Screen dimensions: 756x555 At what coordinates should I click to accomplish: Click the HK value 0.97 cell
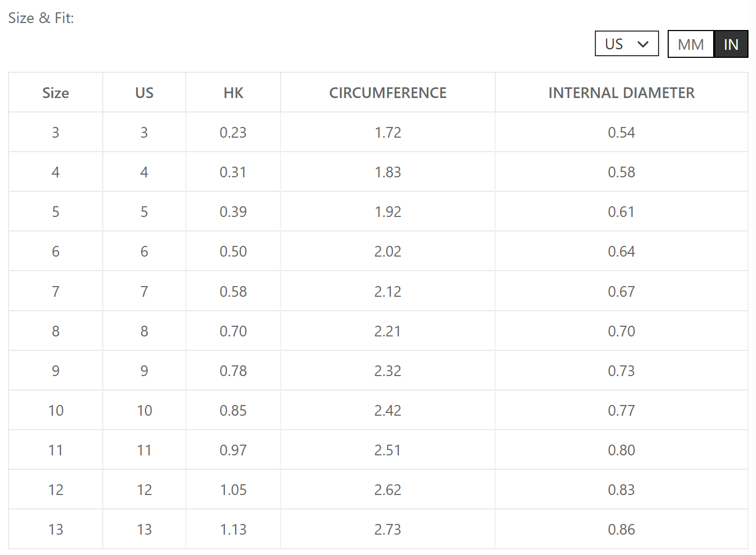click(x=233, y=450)
